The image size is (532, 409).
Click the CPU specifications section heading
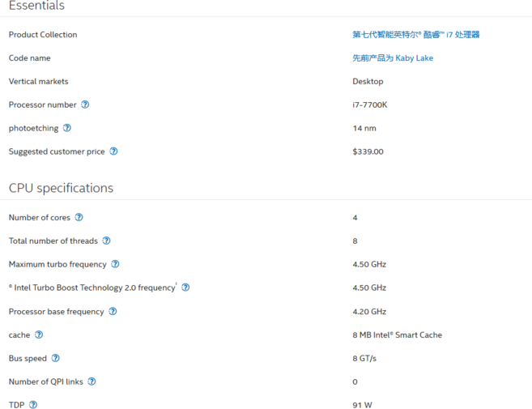(61, 188)
